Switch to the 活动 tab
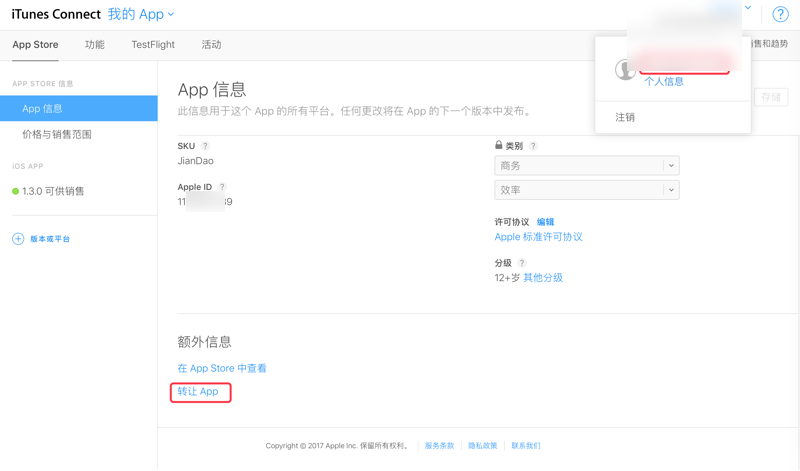 coord(211,44)
